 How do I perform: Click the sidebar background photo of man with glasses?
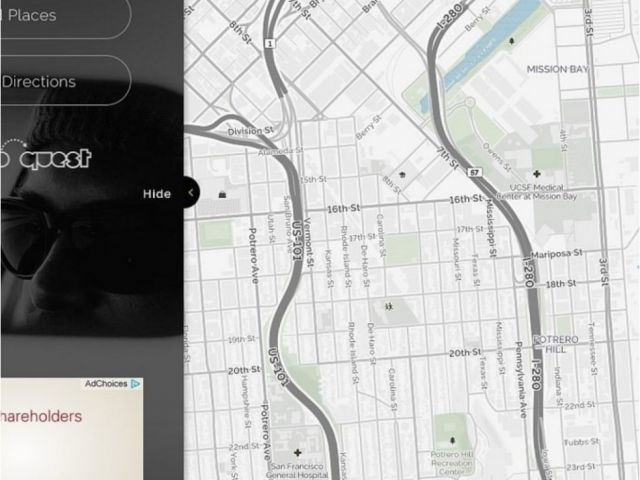60,260
